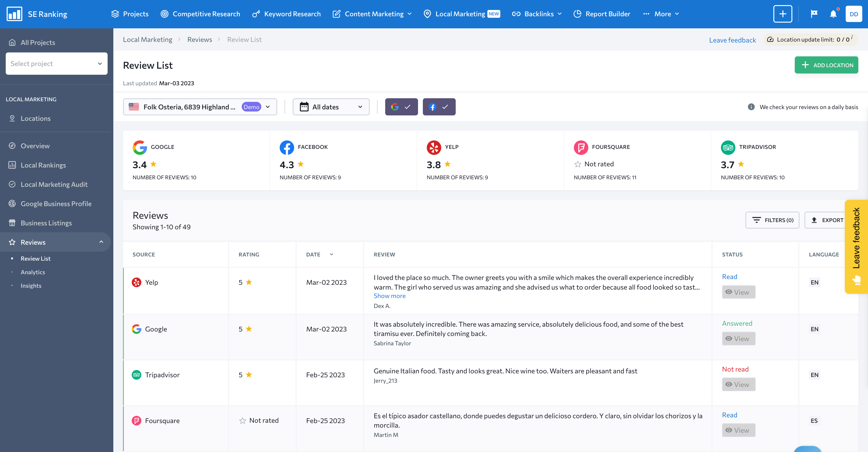Click View for the Foursquare review
Image resolution: width=868 pixels, height=452 pixels.
coord(739,430)
